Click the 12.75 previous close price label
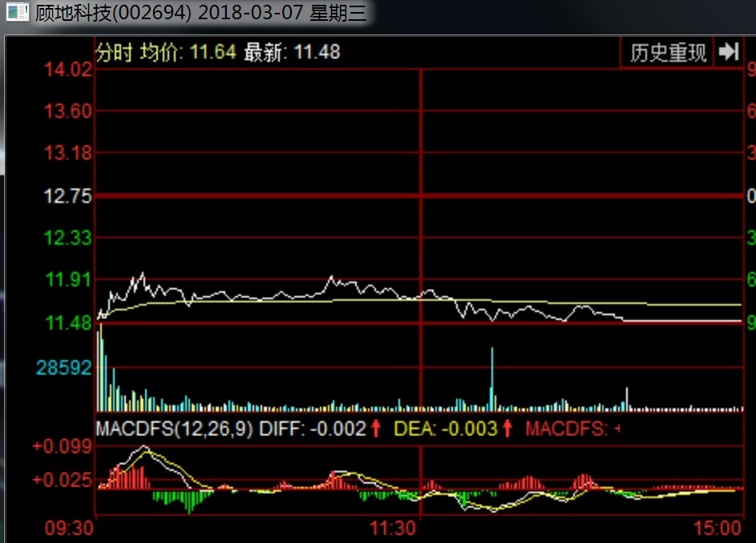Screen dimensions: 756x543 (68, 197)
